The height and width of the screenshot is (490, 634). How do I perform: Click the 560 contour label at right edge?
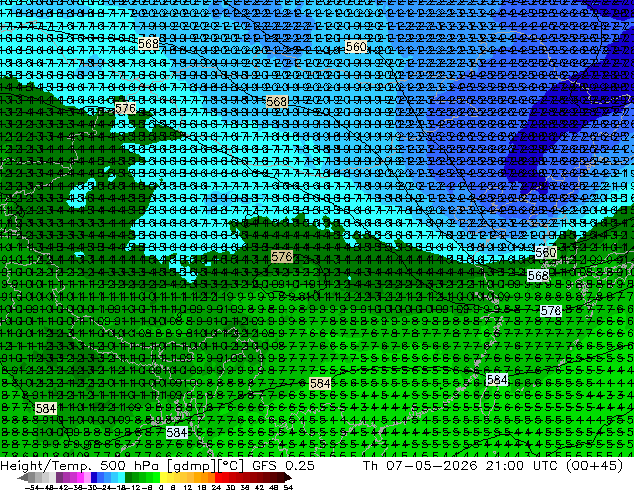pyautogui.click(x=545, y=253)
